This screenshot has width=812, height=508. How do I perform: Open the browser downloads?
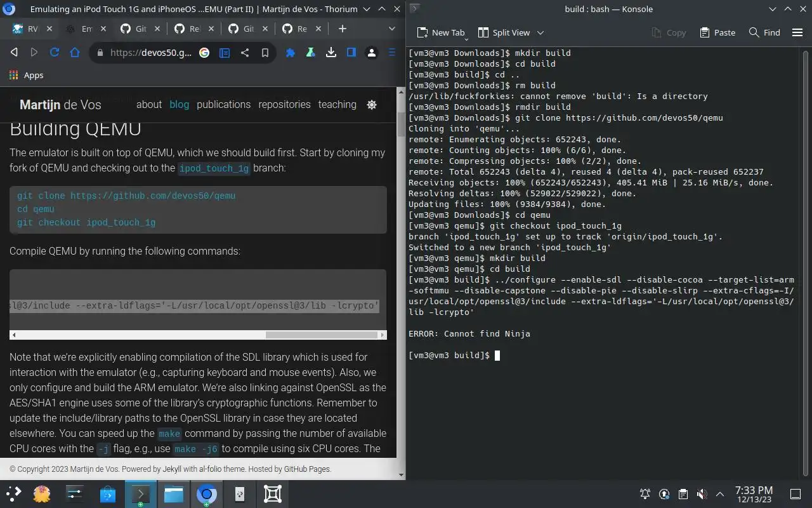coord(331,53)
